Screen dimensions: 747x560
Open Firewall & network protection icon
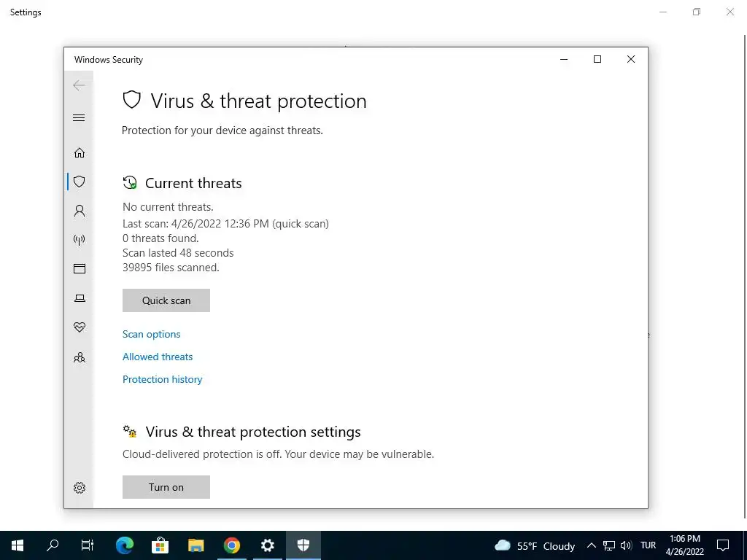(x=79, y=239)
